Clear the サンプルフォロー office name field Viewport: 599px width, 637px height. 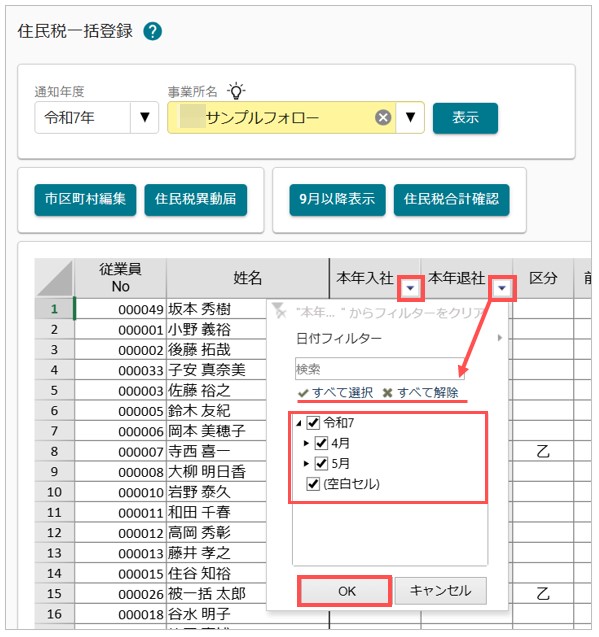tap(383, 118)
